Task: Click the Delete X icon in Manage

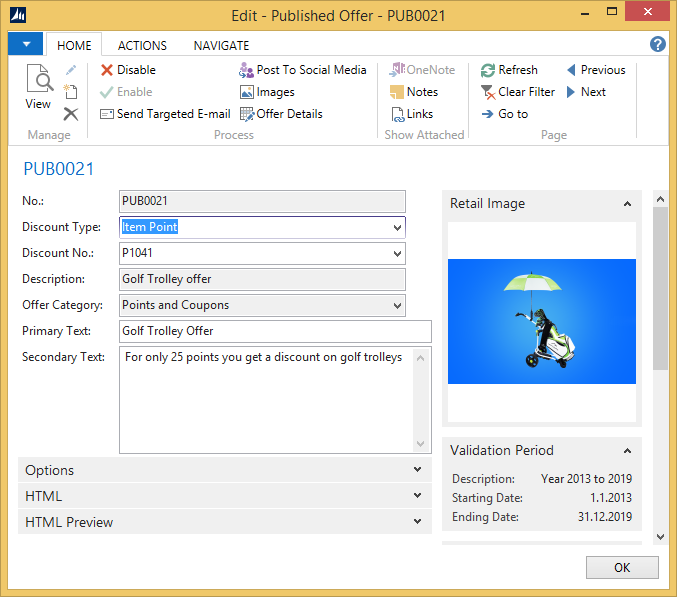Action: 71,114
